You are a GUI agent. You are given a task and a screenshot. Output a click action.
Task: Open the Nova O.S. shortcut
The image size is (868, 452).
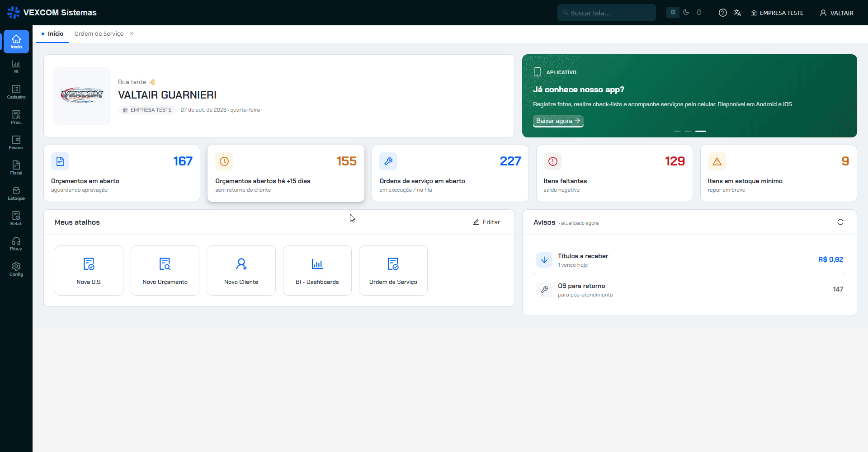[89, 270]
